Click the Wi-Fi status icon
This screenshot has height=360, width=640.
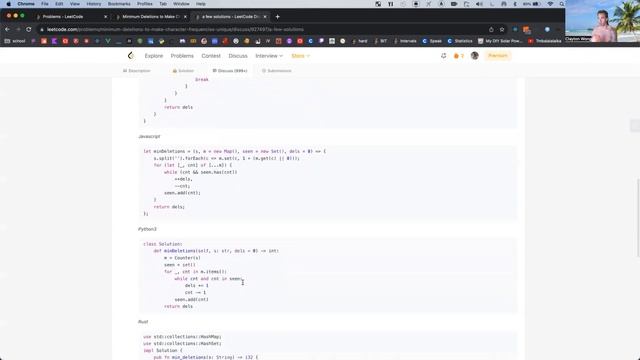550,4
